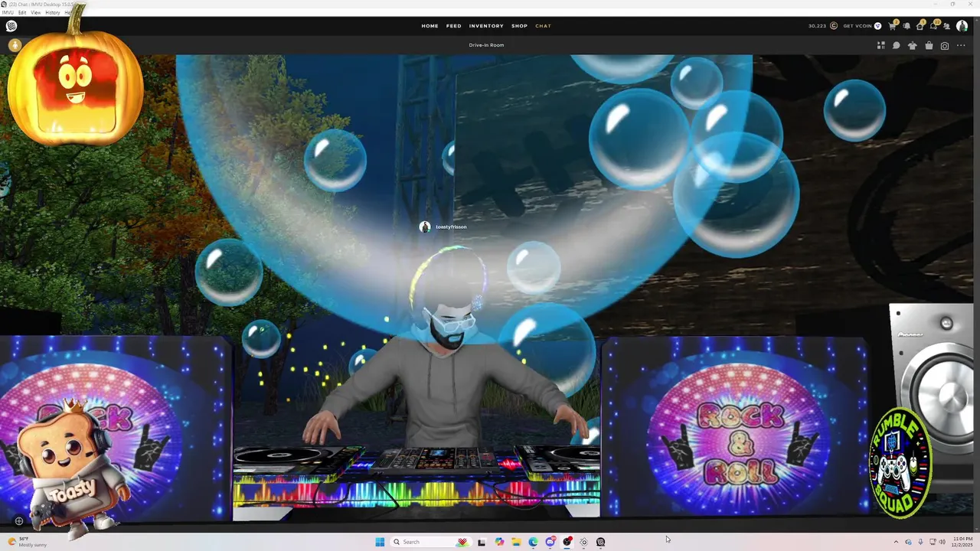Click the Drive-In Room title
Image resolution: width=980 pixels, height=551 pixels.
486,45
